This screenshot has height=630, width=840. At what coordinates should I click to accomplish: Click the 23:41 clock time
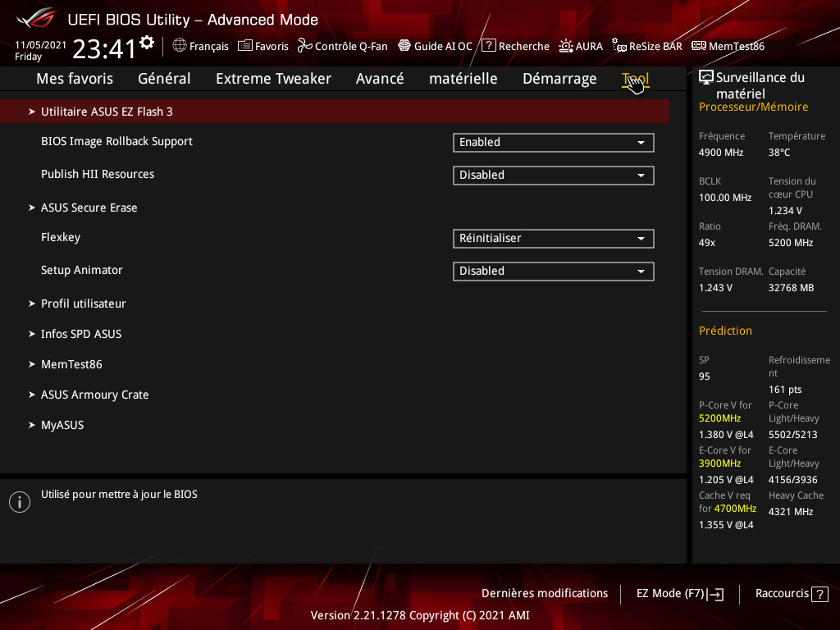tap(104, 49)
